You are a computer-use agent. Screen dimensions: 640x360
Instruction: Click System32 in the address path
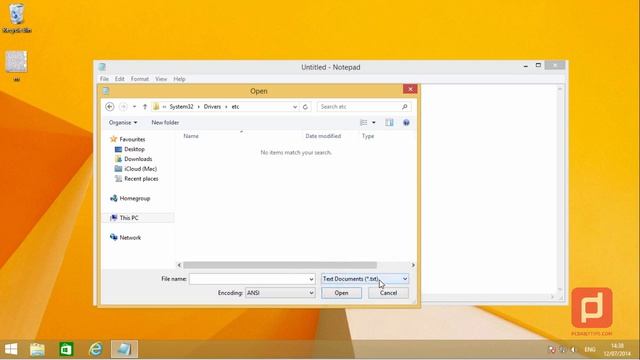coord(181,107)
